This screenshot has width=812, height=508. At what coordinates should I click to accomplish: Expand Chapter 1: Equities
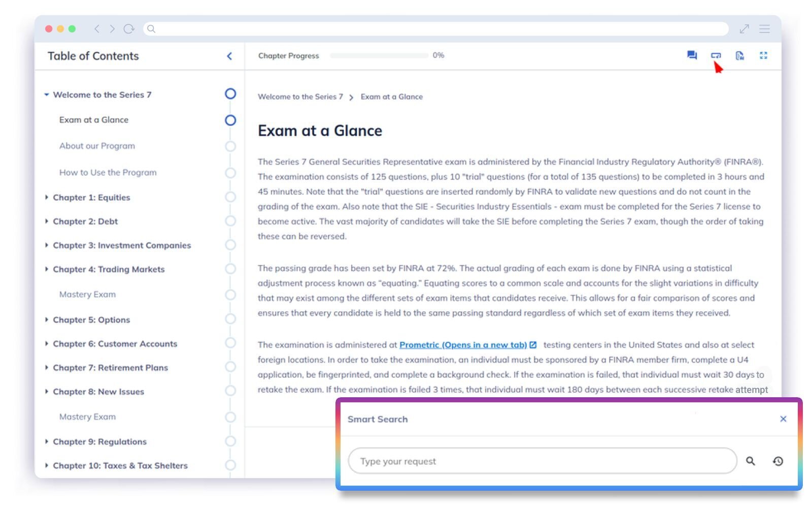click(47, 197)
